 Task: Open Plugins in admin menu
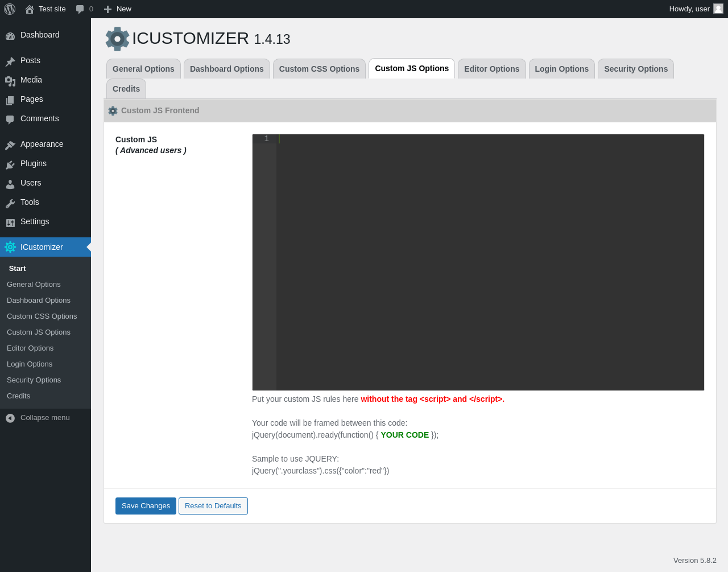34,164
